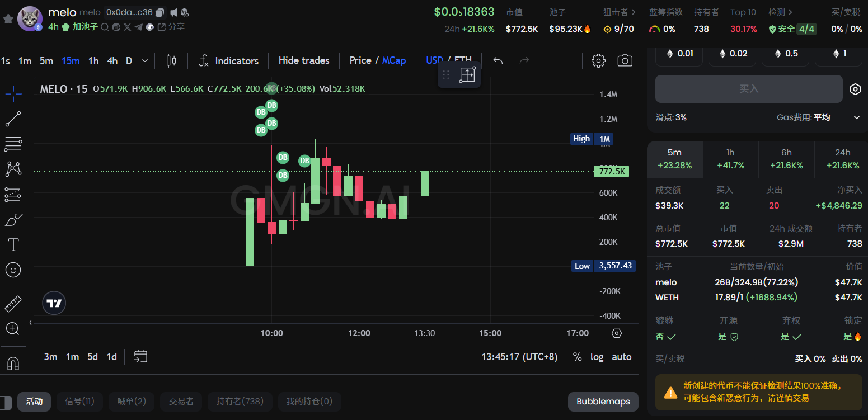Open the candlestick chart style selector
This screenshot has width=868, height=420.
click(x=171, y=60)
